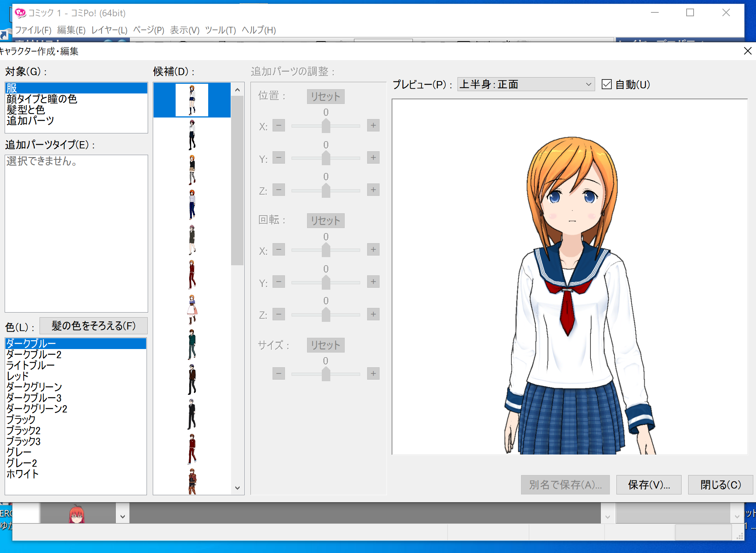The width and height of the screenshot is (756, 553).
Task: Click the 閉じる(C) close button
Action: 720,484
